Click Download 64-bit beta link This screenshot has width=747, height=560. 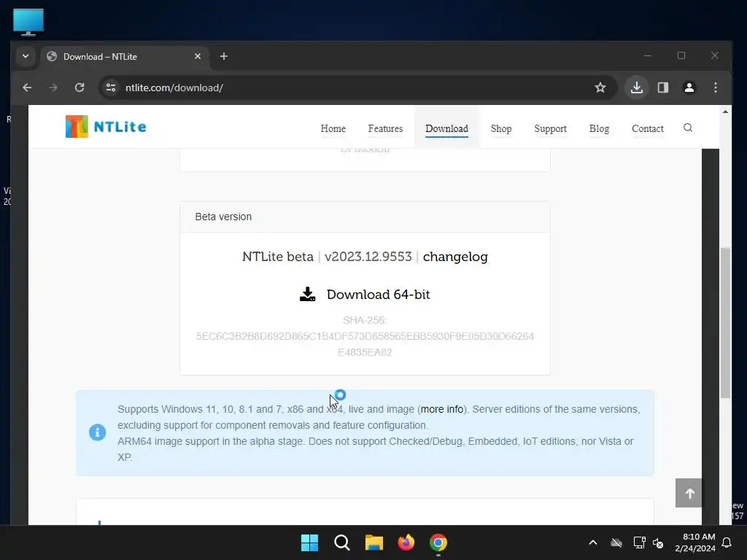coord(379,295)
